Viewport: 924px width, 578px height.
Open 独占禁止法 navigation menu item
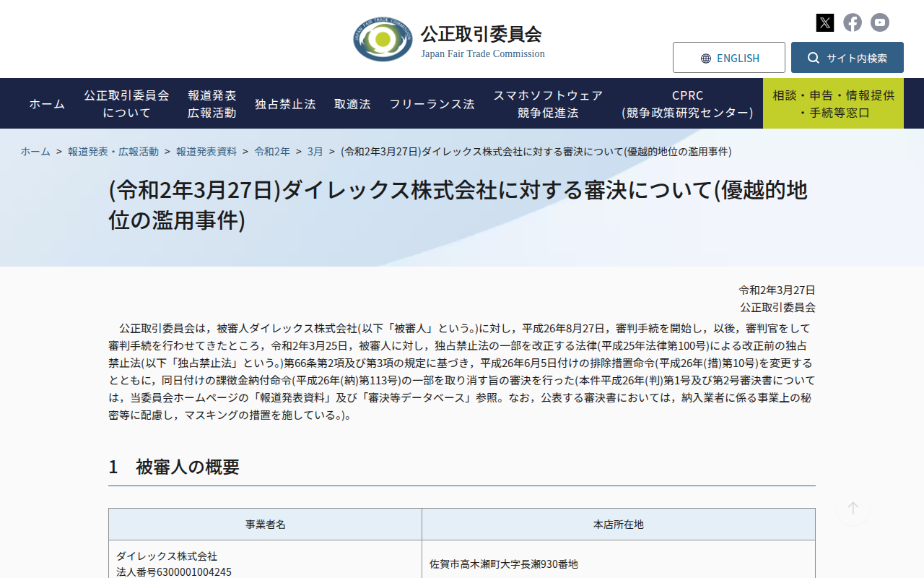point(285,104)
